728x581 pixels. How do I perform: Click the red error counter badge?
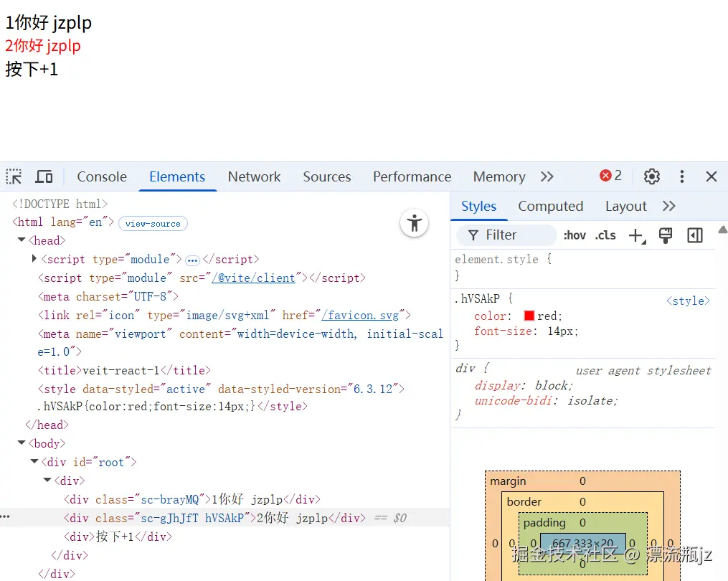pos(609,175)
